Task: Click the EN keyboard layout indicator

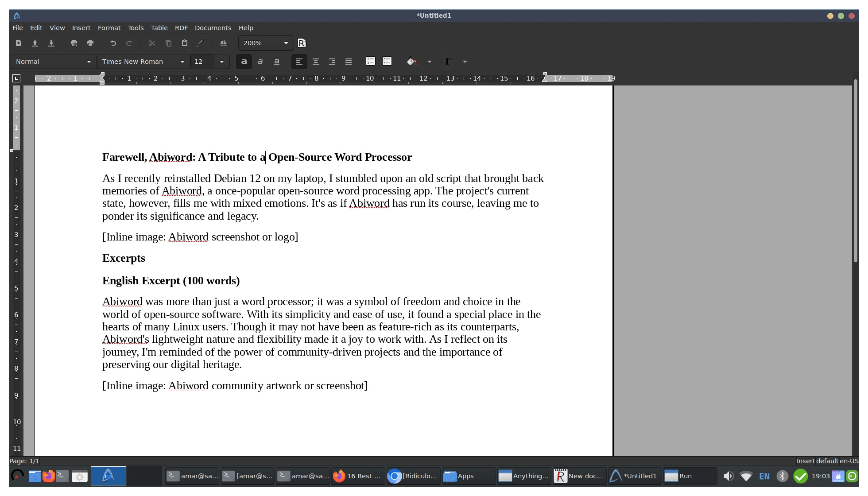Action: pyautogui.click(x=764, y=476)
